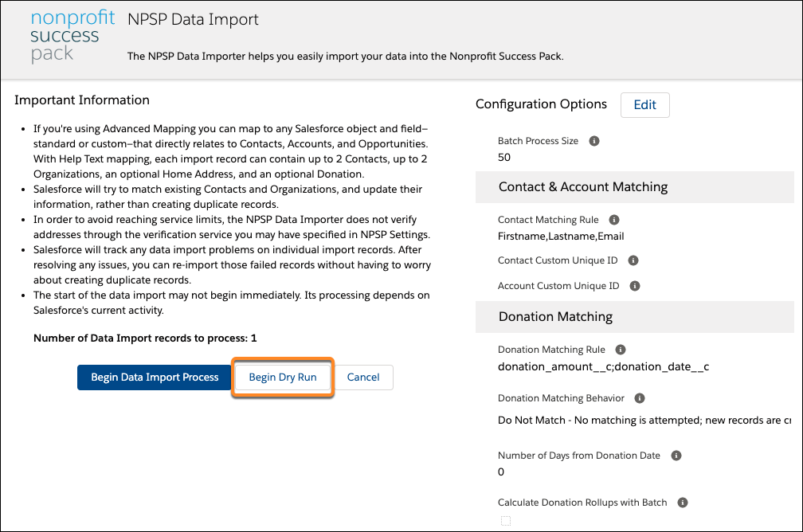This screenshot has width=803, height=532.
Task: Select the donation_amount__c;donation_date__c value
Action: click(603, 366)
